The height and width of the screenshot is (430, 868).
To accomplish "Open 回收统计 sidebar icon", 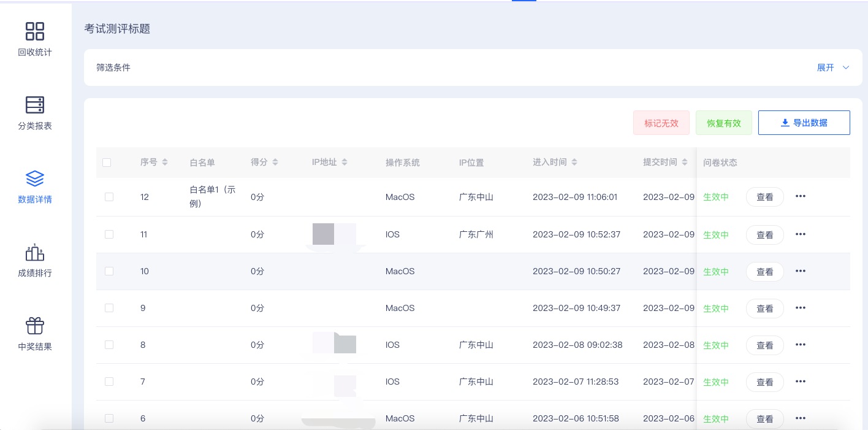I will [35, 31].
